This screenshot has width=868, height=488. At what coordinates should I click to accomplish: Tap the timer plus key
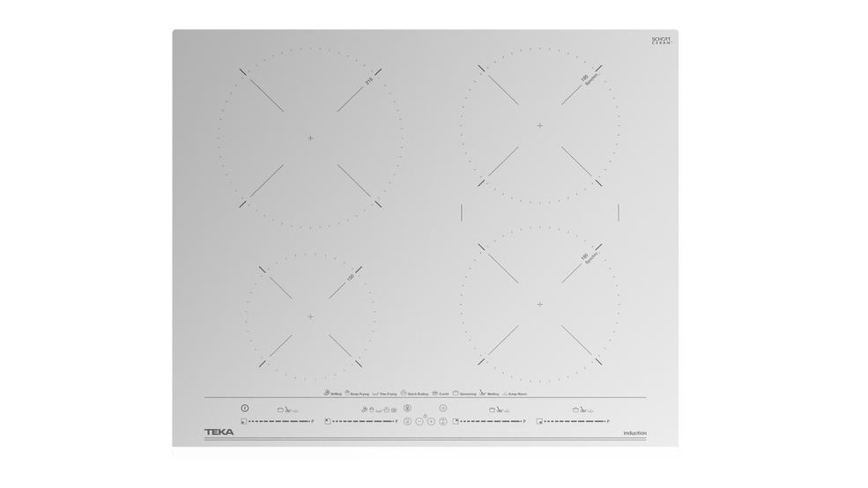(x=431, y=422)
